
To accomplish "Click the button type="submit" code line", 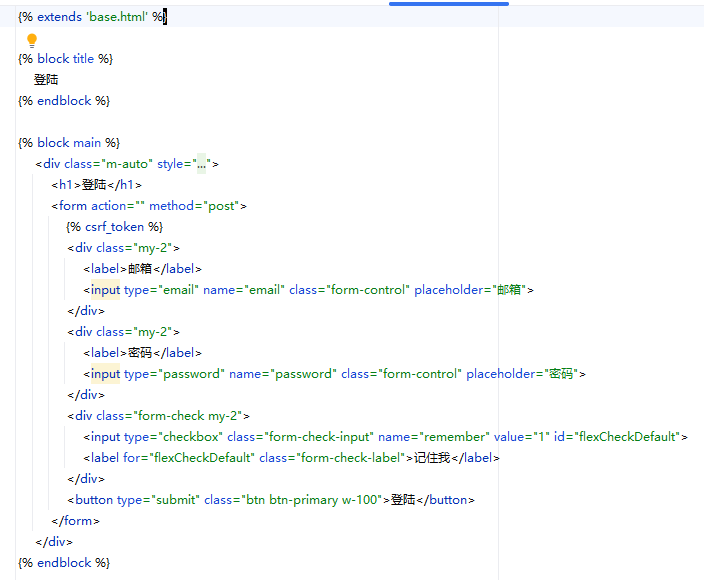I will point(271,500).
